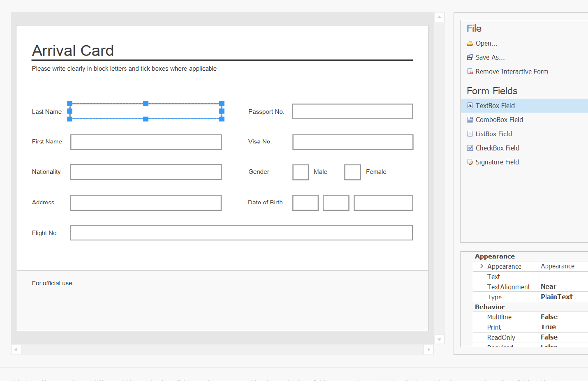Click the Type value PlainText
Screen dimensions: 588x381
tap(557, 297)
